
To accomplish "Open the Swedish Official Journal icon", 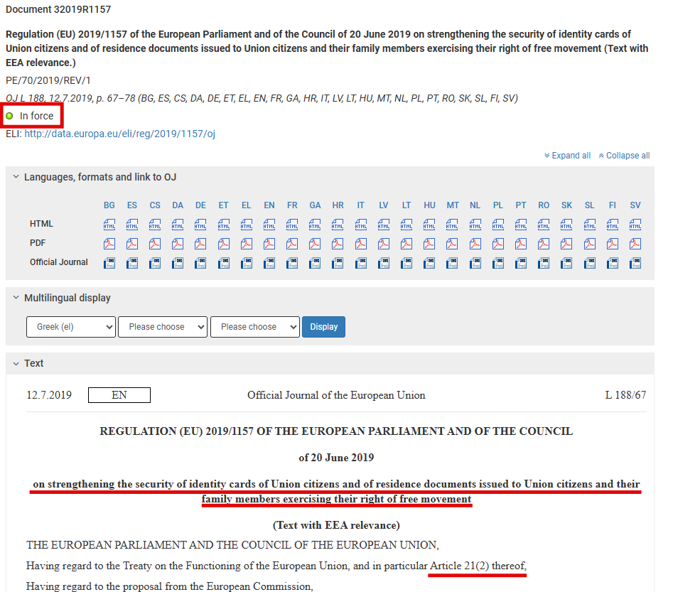I will click(x=635, y=263).
